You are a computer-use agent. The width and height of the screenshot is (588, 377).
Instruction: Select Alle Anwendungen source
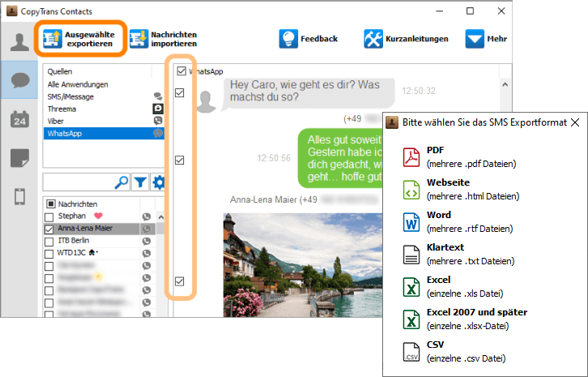[x=78, y=84]
